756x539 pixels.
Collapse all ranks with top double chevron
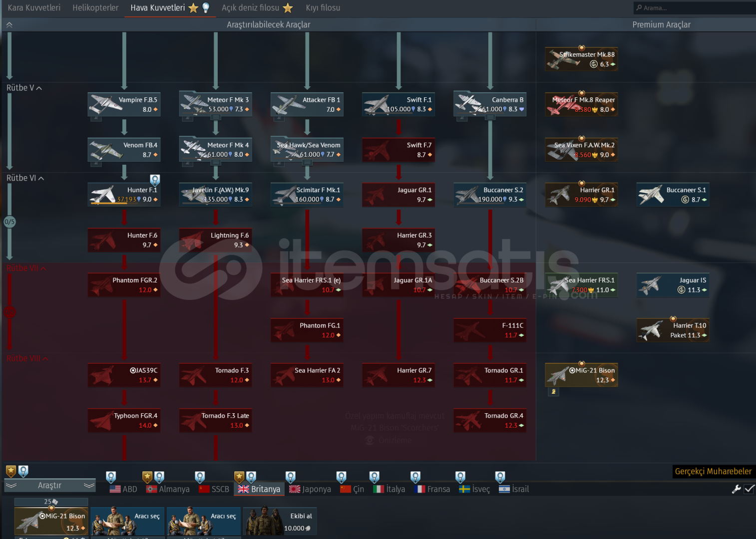point(9,24)
